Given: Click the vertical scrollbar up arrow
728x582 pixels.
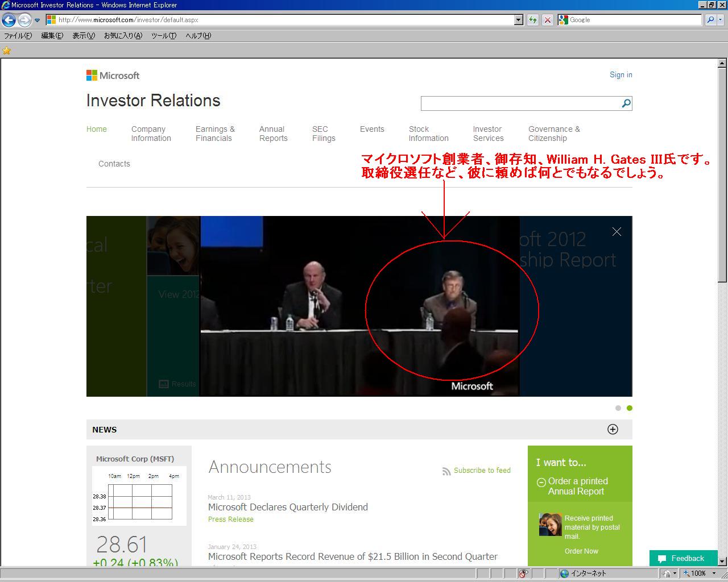Looking at the screenshot, I should [x=722, y=63].
